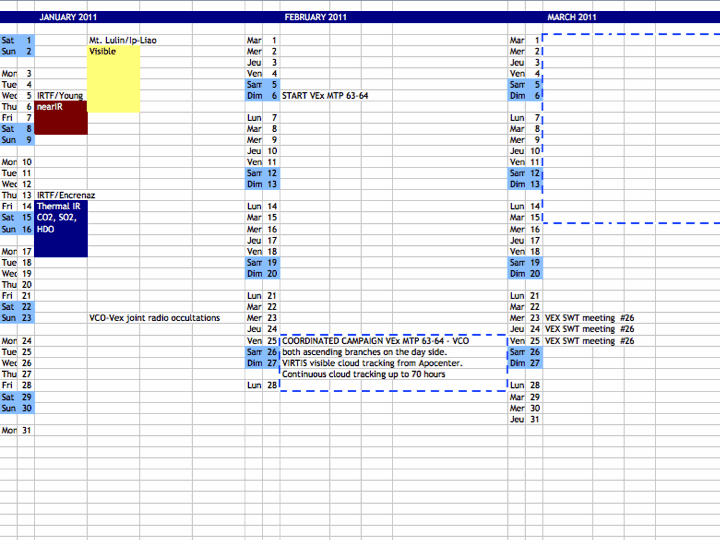Click the COORDINATED CAMPAIGN VEx MTP 63-64 text
The width and height of the screenshot is (720, 540).
375,341
